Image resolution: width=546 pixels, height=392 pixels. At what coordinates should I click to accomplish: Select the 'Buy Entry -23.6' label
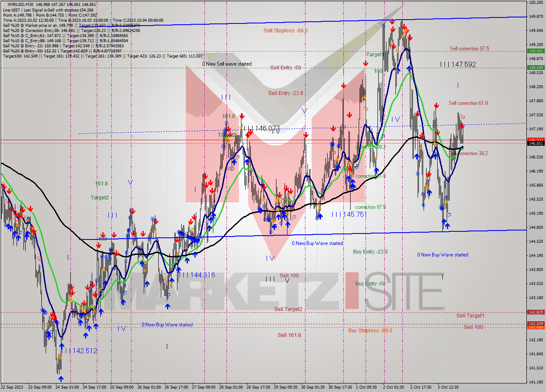pyautogui.click(x=370, y=252)
